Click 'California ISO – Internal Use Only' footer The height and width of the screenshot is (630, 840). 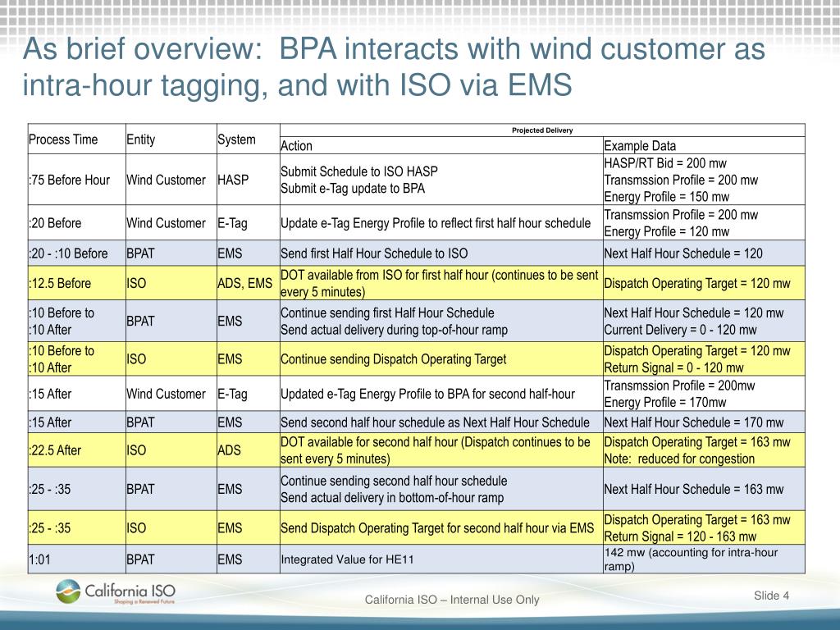tap(452, 600)
